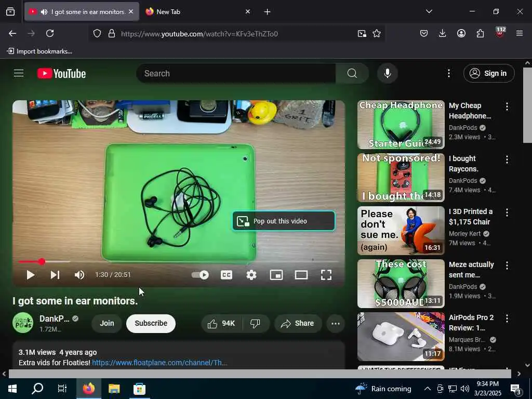Click the Sign in button

point(489,73)
